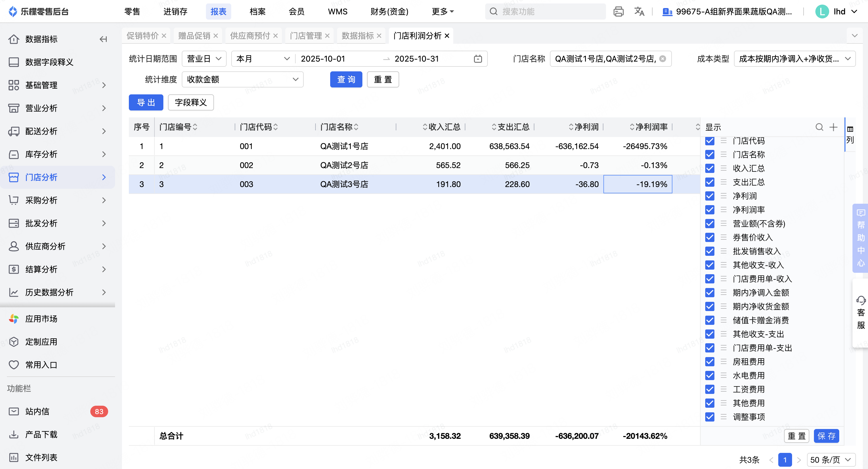868x469 pixels.
Task: Collapse the sidebar with the arrow icon
Action: (x=103, y=39)
